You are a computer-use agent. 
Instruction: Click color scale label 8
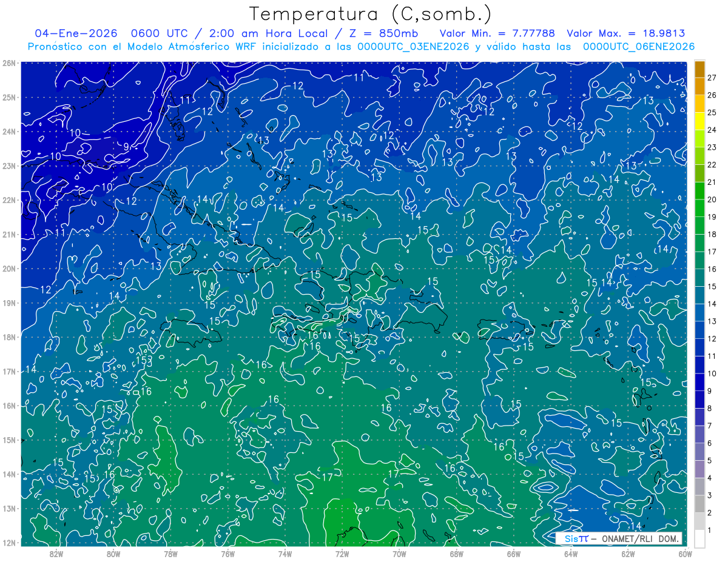click(710, 408)
